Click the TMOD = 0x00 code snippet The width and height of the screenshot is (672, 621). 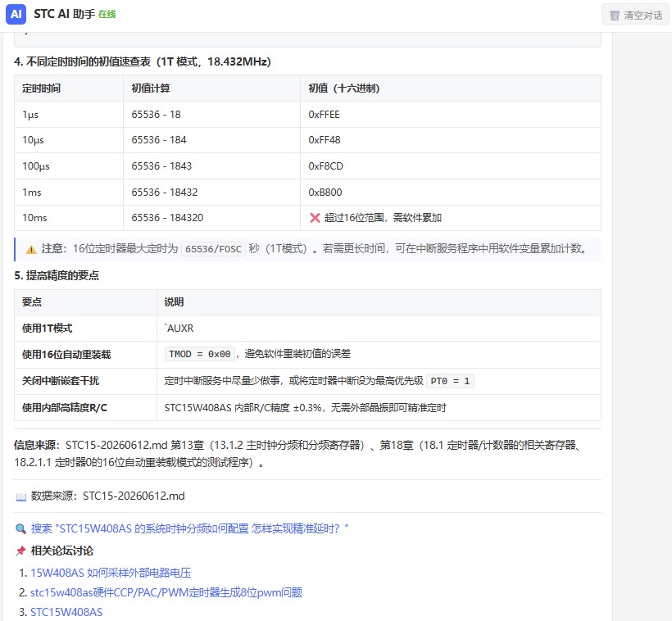(x=200, y=354)
